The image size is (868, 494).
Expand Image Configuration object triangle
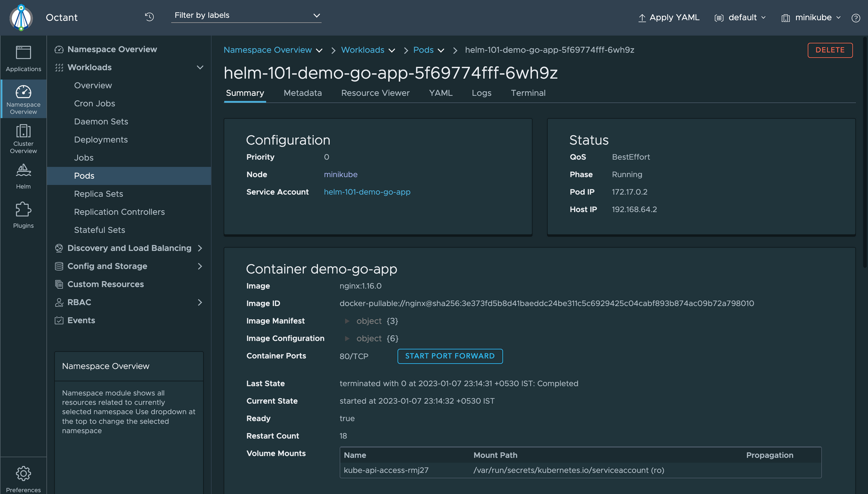click(347, 338)
